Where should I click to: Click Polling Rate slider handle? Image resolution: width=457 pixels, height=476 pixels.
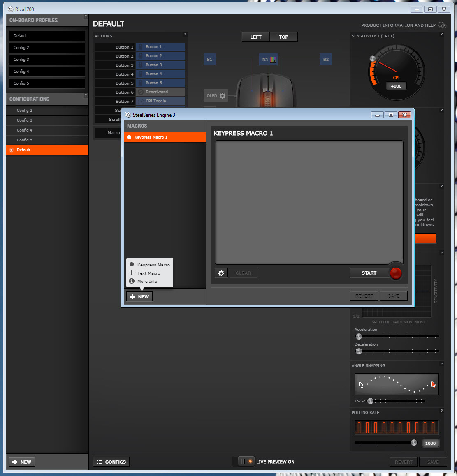[414, 443]
